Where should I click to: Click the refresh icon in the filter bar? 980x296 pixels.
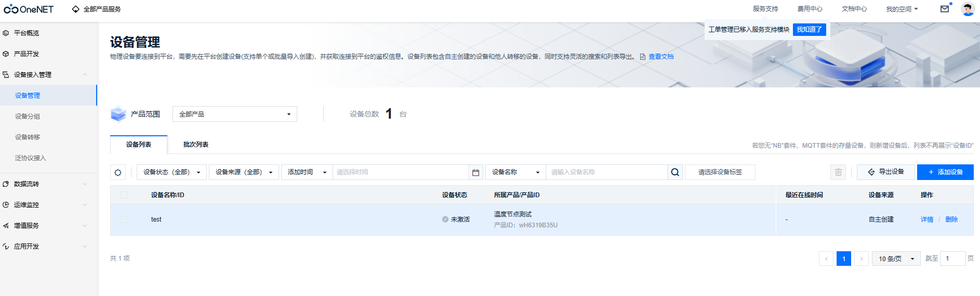click(118, 172)
